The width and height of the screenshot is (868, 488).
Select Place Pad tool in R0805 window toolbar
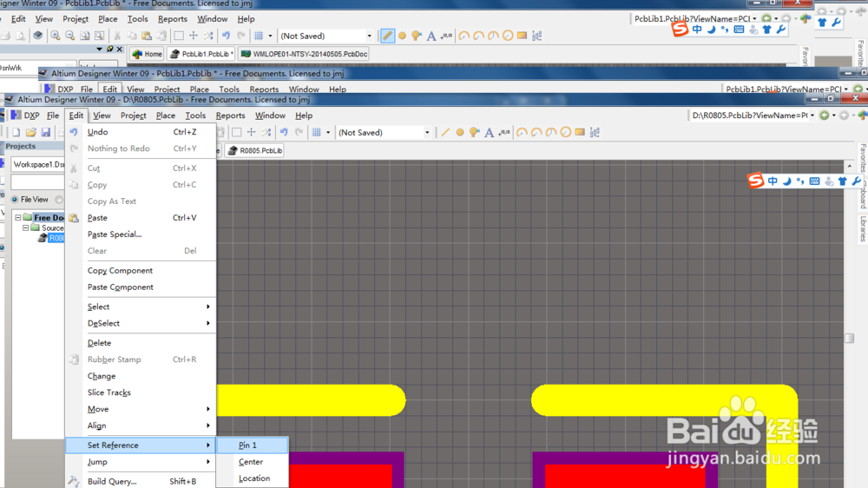coord(460,132)
